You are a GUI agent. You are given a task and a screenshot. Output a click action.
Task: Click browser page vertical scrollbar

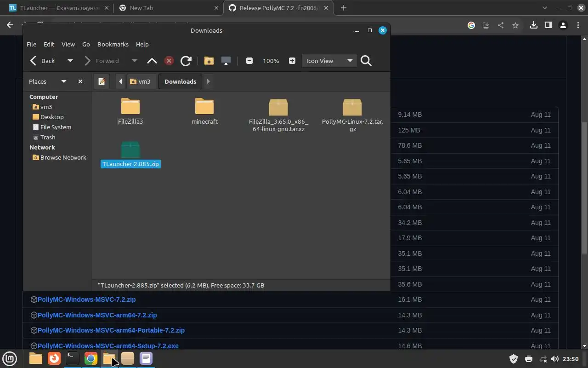[x=584, y=189]
